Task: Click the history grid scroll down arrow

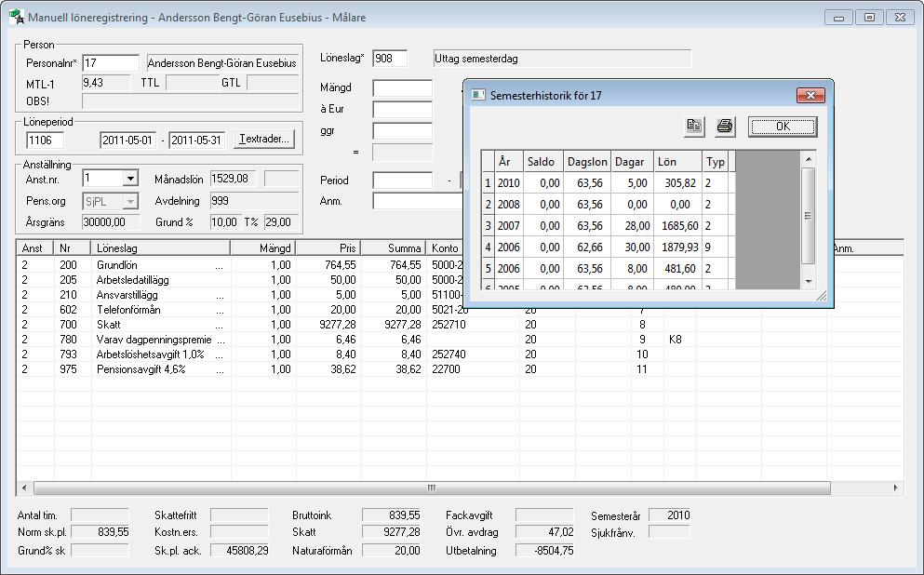Action: pos(809,282)
